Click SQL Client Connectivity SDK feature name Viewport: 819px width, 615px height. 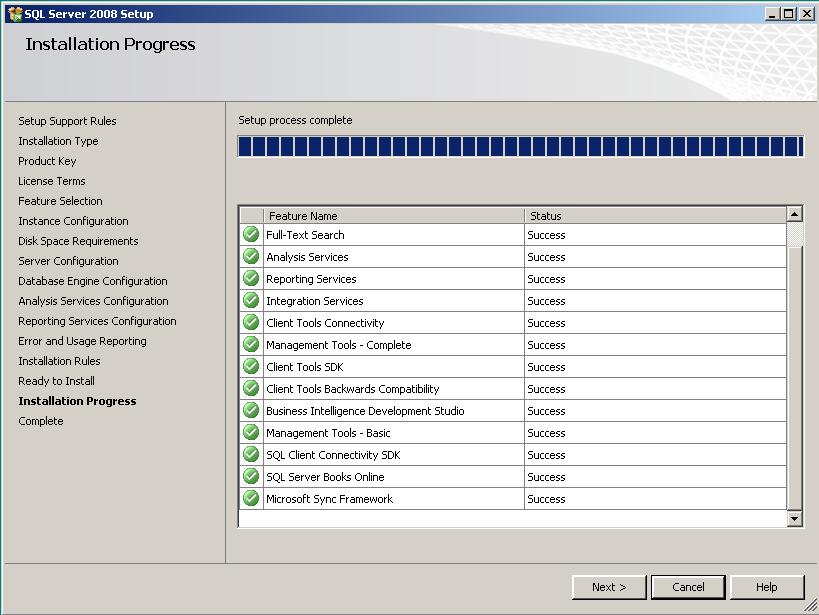(333, 455)
